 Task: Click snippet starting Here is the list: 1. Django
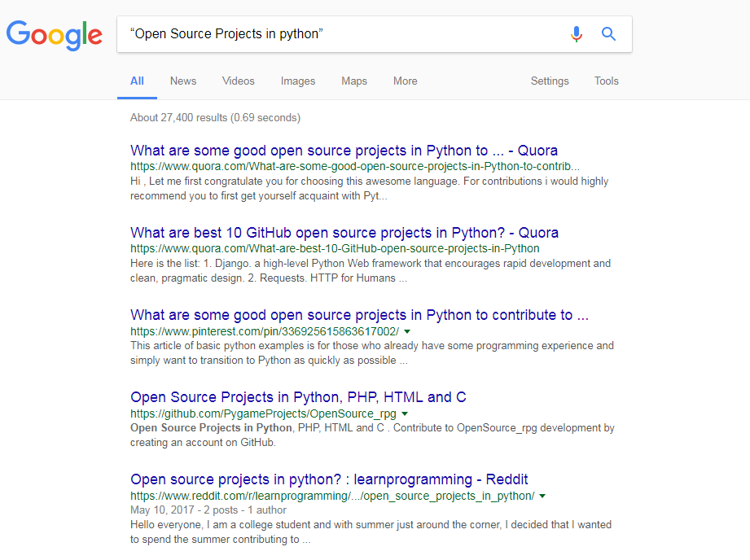click(371, 271)
